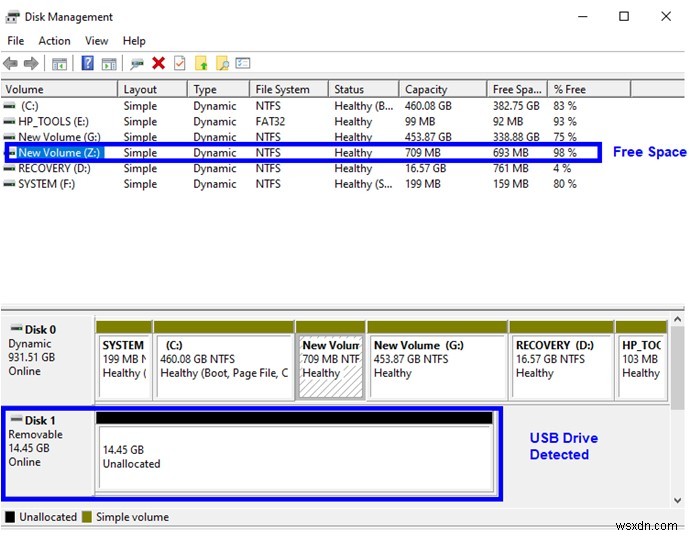689x536 pixels.
Task: Select the (C:) partition block on Disk 0
Action: point(224,360)
